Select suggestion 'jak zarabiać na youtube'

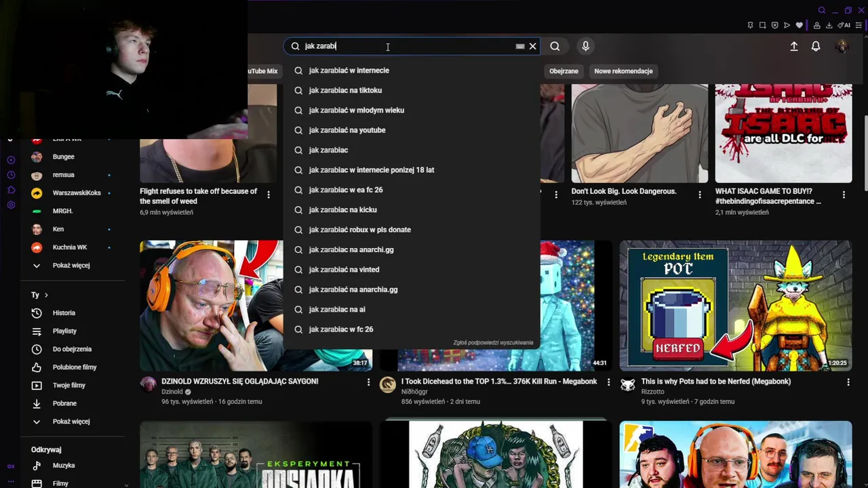[x=412, y=130]
